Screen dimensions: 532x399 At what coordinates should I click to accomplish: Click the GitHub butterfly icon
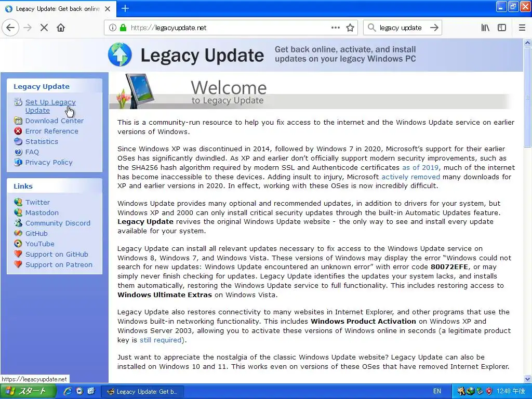18,233
